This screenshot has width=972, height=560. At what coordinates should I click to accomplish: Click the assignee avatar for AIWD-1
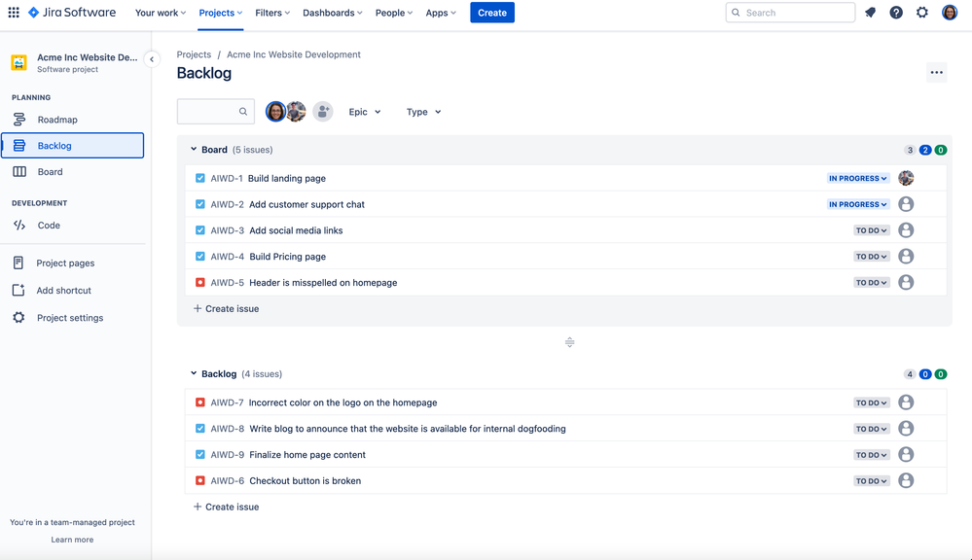[906, 179]
